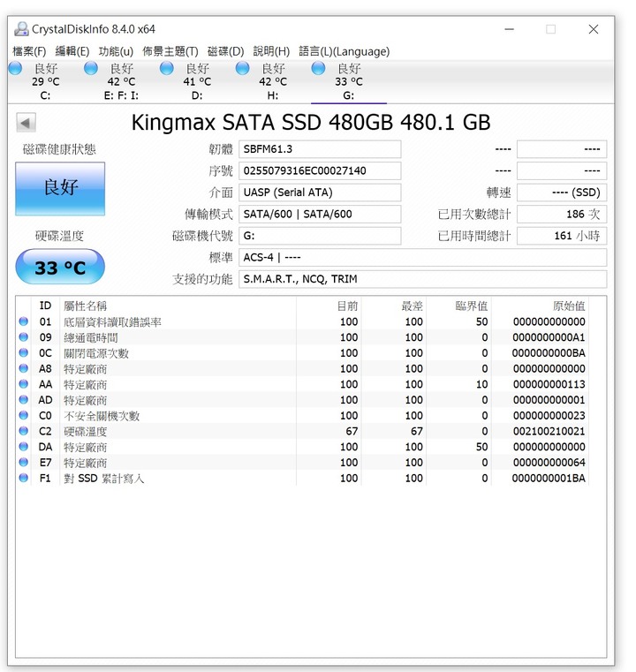Screen dimensions: 636x672
Task: Click raw value 000000000113
Action: tap(549, 384)
